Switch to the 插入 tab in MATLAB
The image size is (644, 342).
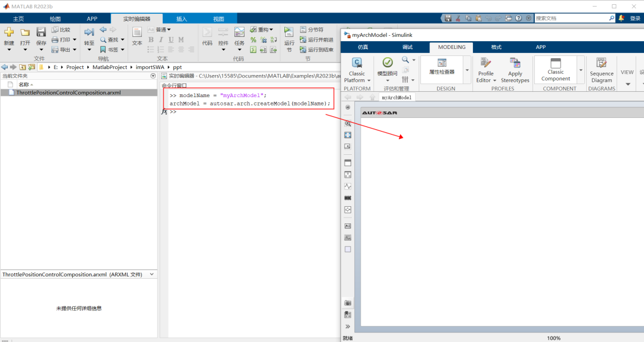pos(181,18)
